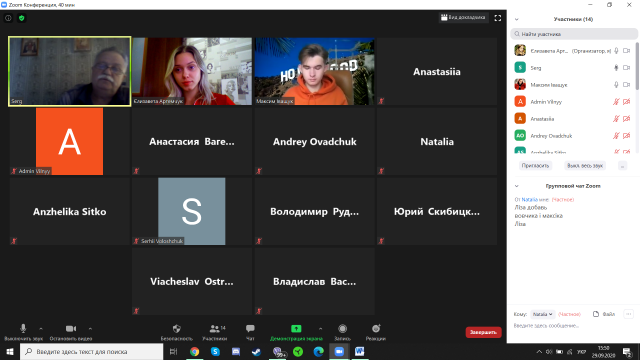
Task: Toggle Serg's camera in participants list
Action: point(627,68)
